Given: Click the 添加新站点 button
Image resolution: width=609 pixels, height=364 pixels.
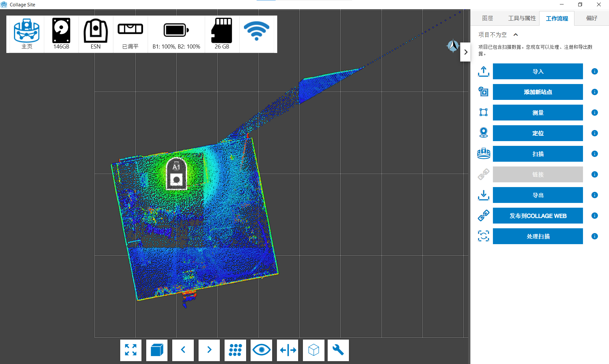Looking at the screenshot, I should click(x=538, y=92).
